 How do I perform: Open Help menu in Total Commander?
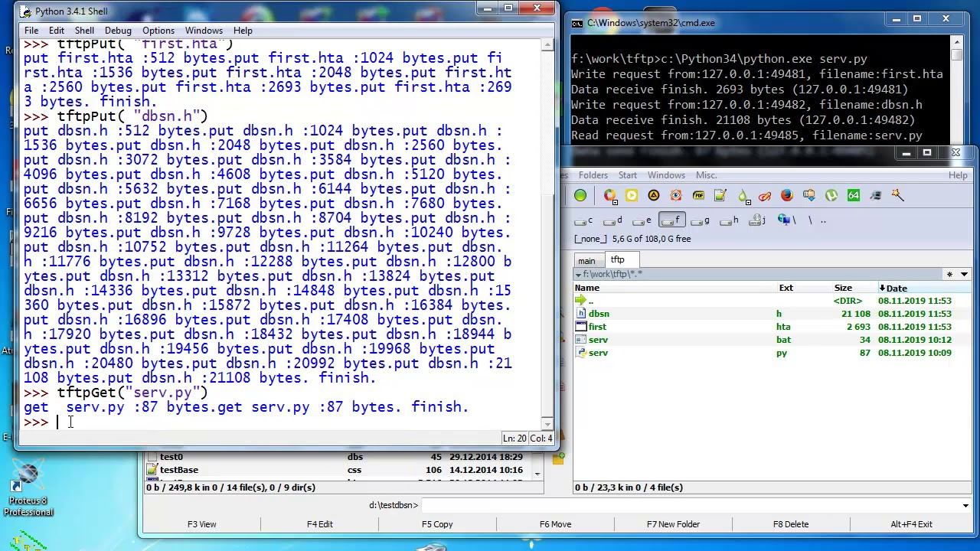pyautogui.click(x=958, y=175)
